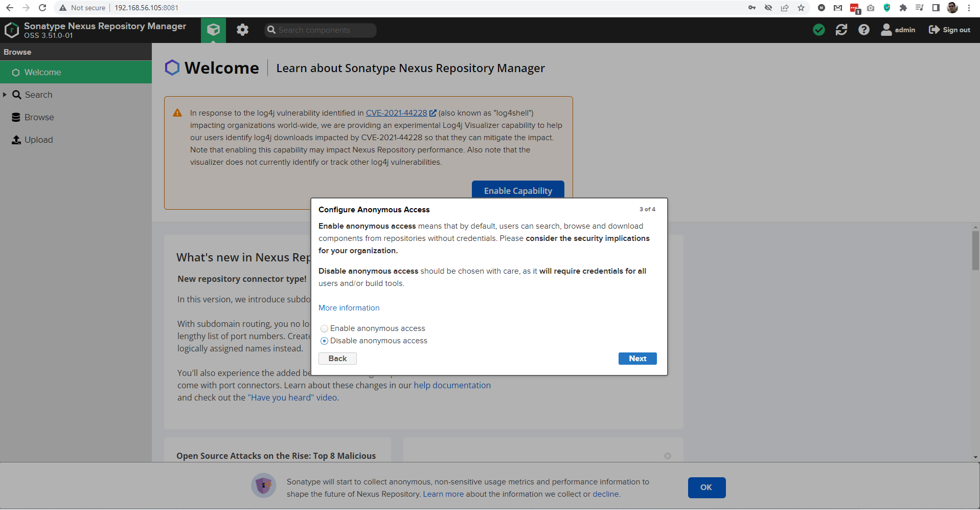980x510 pixels.
Task: Click the green shield extension icon
Action: tap(887, 8)
